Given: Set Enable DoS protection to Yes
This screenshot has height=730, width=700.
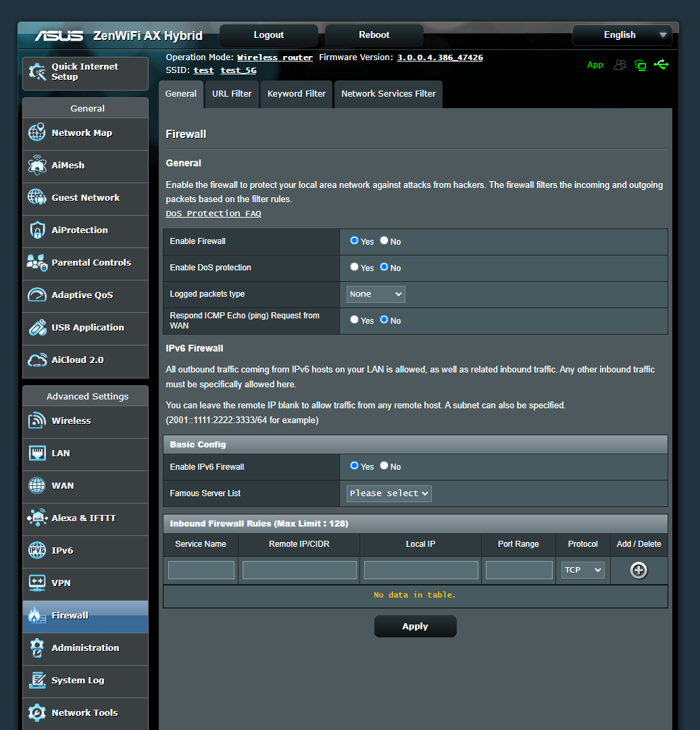Looking at the screenshot, I should click(x=354, y=267).
